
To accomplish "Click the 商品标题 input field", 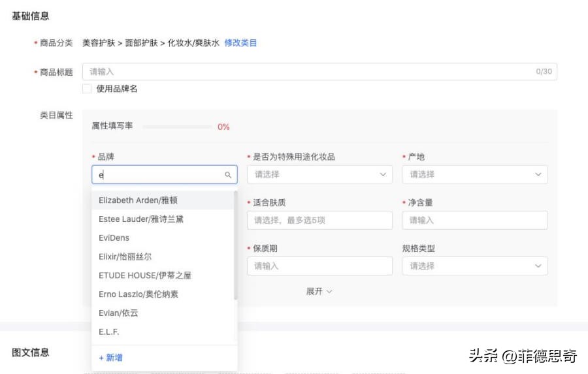I will click(x=319, y=72).
